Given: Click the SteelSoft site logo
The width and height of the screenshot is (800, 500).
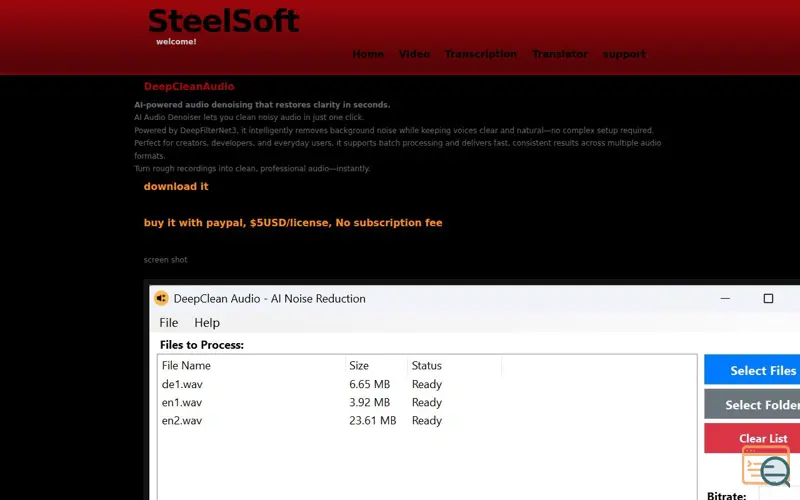Looking at the screenshot, I should point(223,21).
